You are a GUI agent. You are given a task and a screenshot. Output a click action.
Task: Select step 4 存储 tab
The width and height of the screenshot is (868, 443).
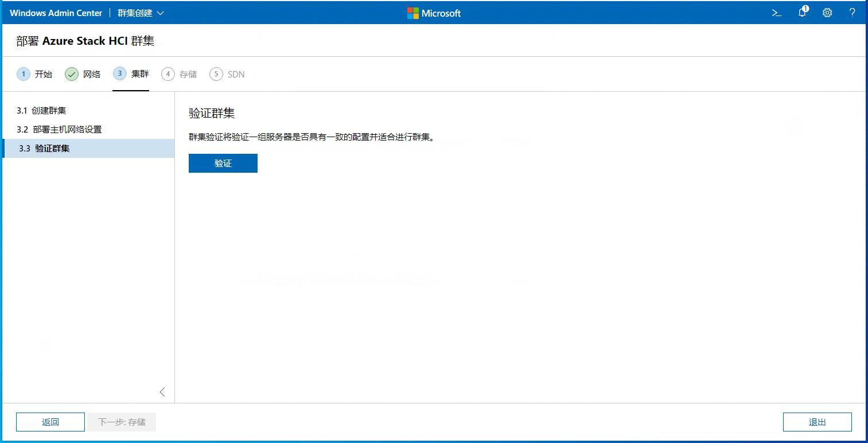179,74
